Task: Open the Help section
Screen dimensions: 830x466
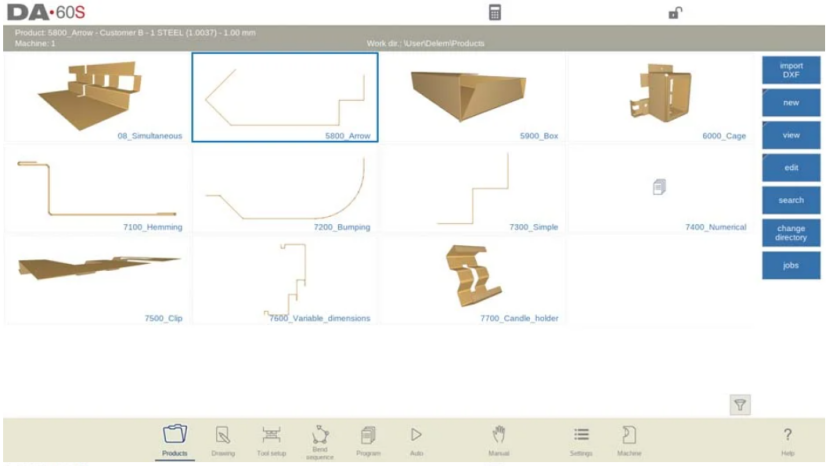Action: [x=787, y=439]
